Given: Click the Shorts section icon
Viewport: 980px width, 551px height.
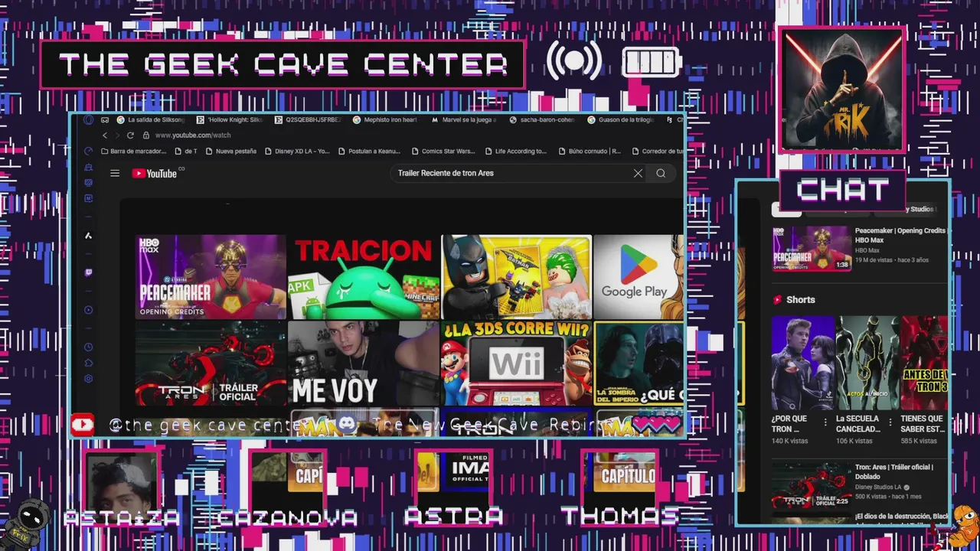Looking at the screenshot, I should tap(778, 300).
